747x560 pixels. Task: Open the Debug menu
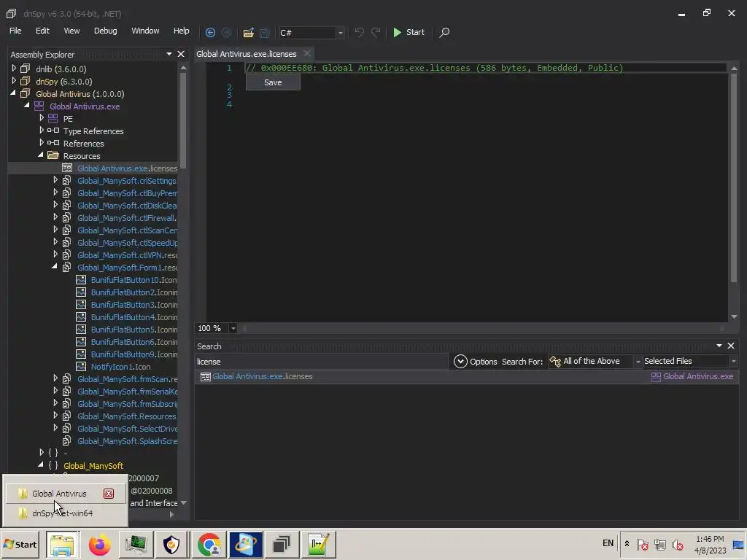pyautogui.click(x=105, y=31)
